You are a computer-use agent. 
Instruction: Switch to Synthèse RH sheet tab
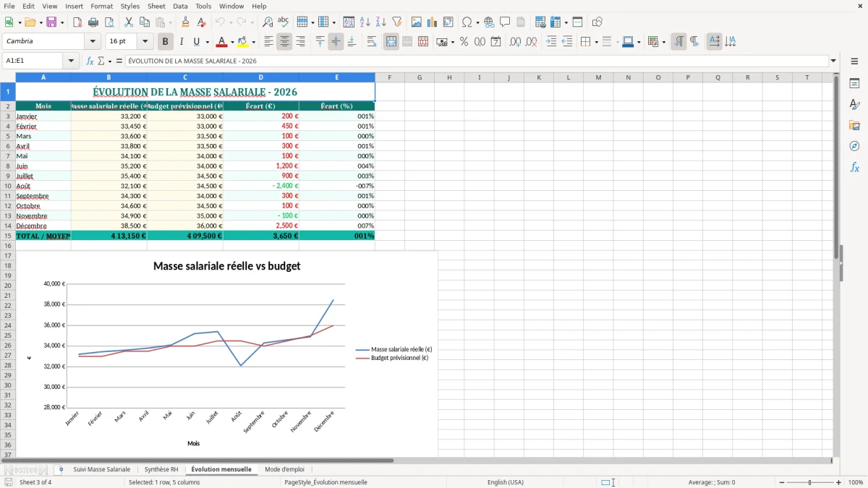(161, 470)
